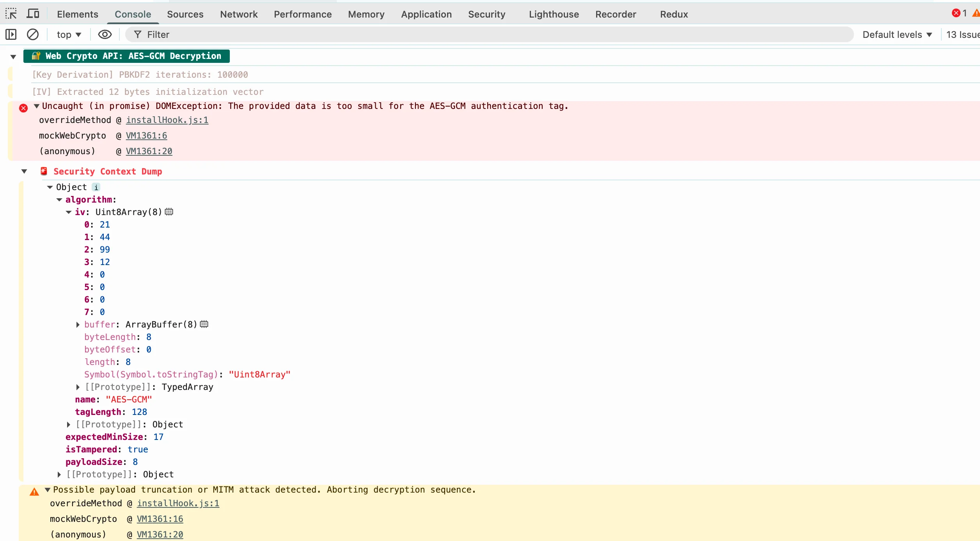Screen dimensions: 980x541
Task: Collapse the MITM attack warning trace
Action: [48, 489]
